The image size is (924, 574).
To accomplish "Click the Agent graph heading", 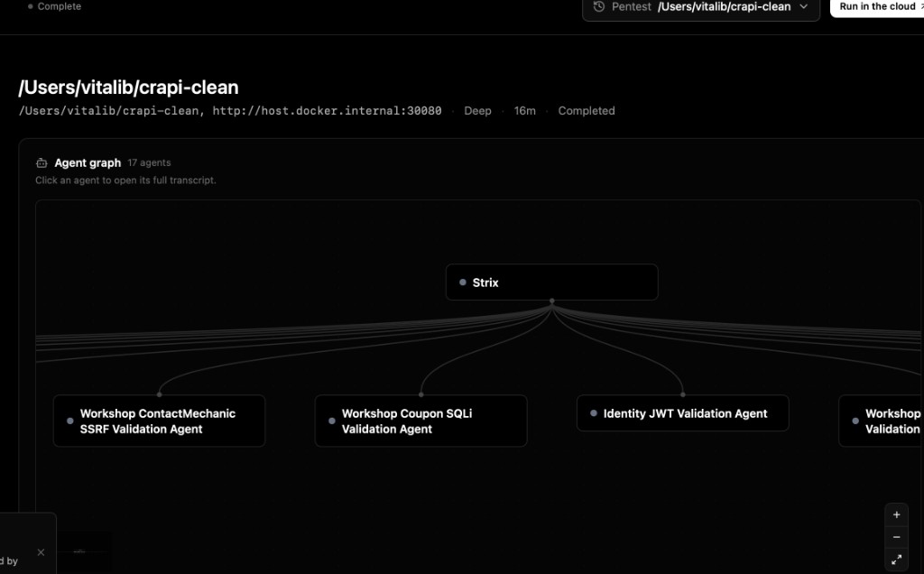I will tap(88, 162).
